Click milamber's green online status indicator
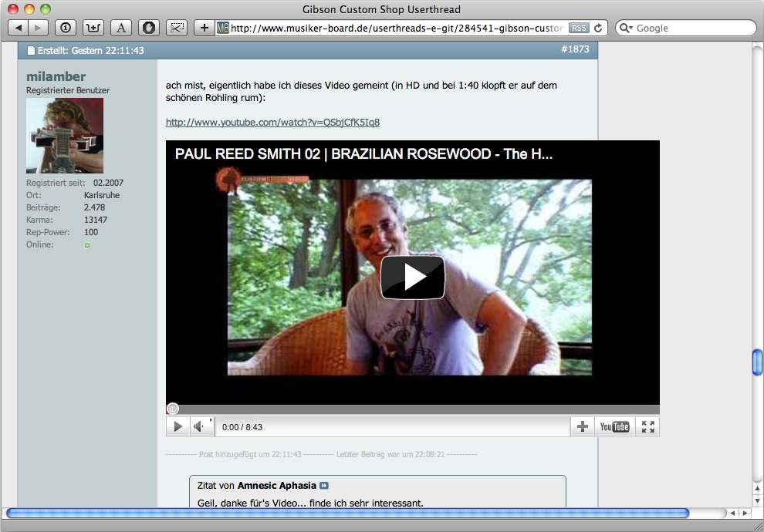Viewport: 764px width, 532px height. 87,245
